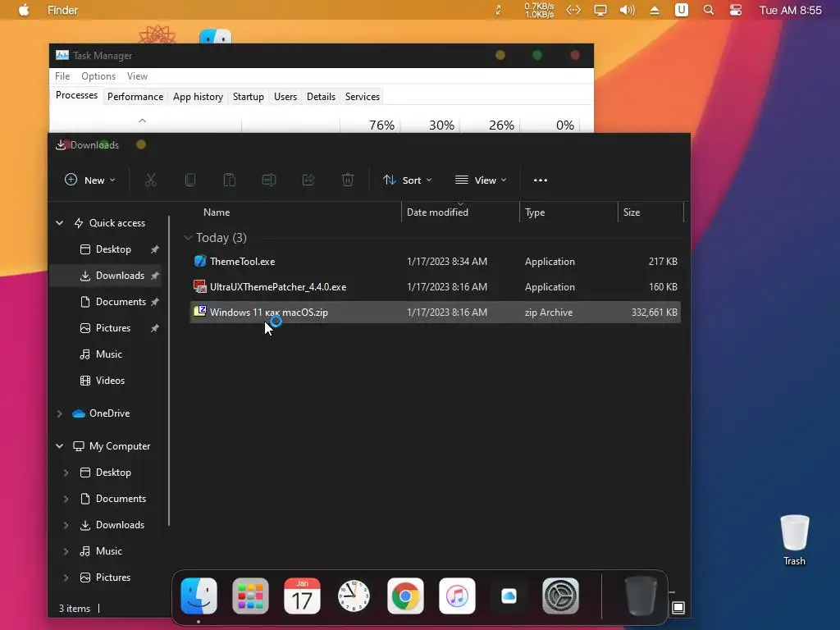Open Calendar showing Jan 17 in dock
This screenshot has height=630, width=840.
tap(302, 596)
